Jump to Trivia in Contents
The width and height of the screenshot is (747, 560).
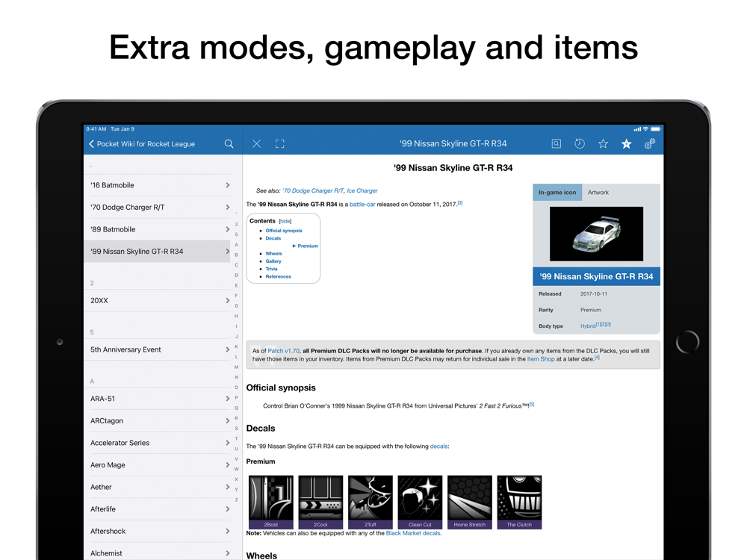click(x=272, y=269)
